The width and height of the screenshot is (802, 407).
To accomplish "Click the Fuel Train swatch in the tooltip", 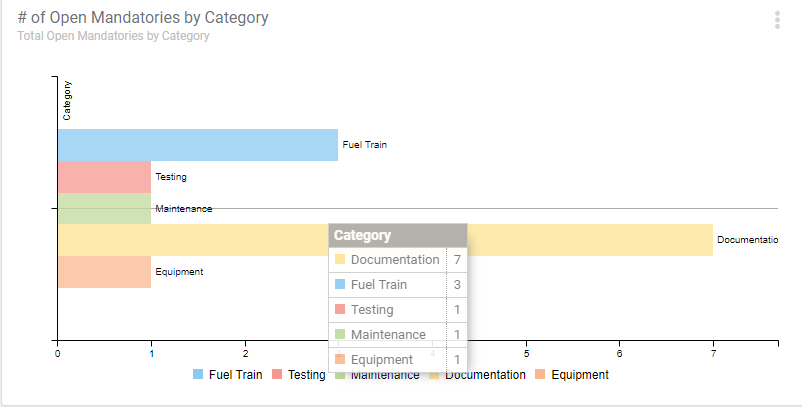I will click(x=340, y=284).
